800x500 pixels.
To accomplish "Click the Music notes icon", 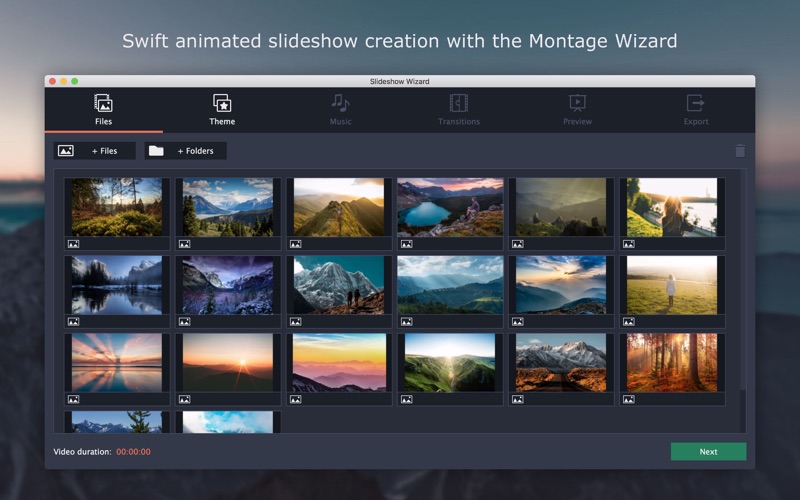I will pos(340,103).
